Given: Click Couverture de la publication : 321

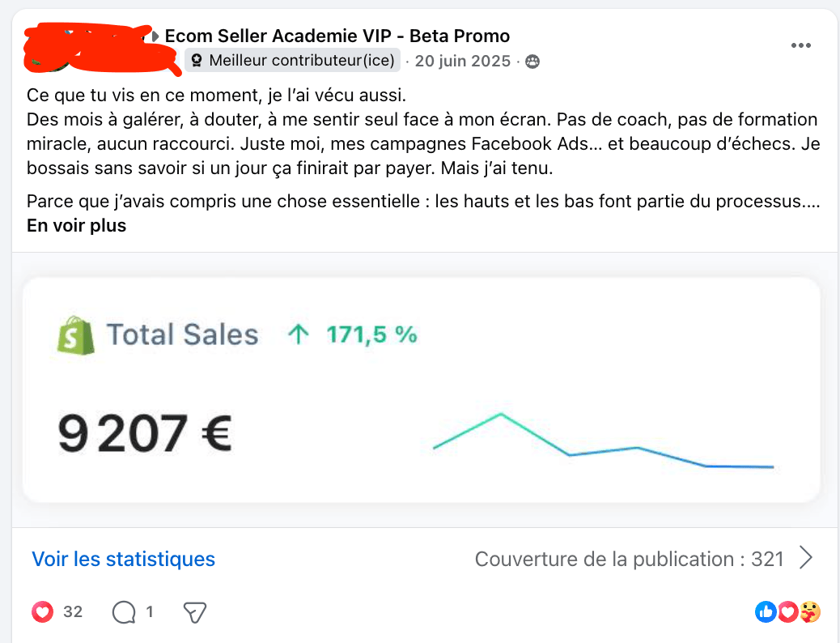Looking at the screenshot, I should point(629,559).
